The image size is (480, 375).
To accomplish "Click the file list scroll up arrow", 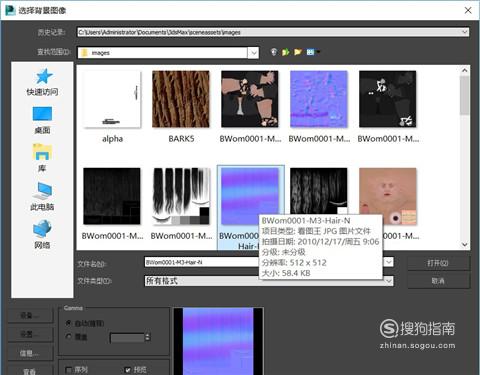I will point(465,70).
